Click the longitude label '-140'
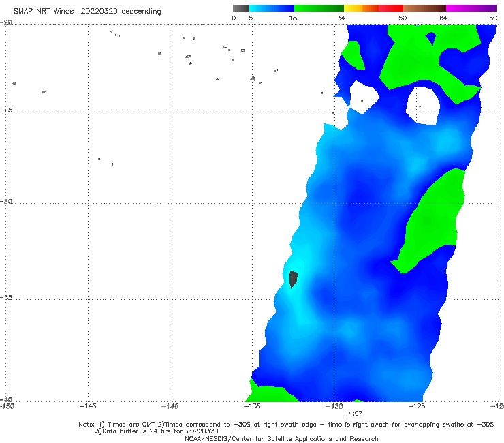Image resolution: width=504 pixels, height=443 pixels. click(x=170, y=406)
